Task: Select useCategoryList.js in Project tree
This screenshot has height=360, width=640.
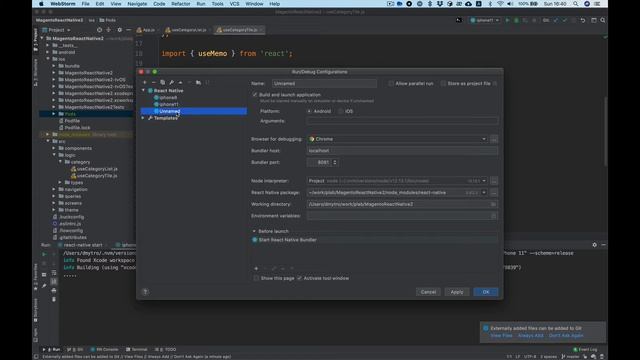Action: [97, 169]
